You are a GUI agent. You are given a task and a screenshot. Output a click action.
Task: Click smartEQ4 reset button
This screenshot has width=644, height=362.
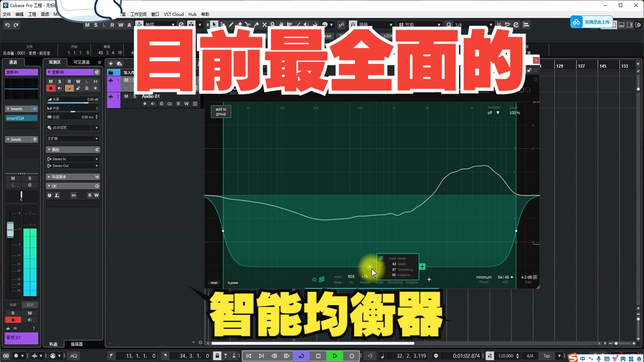click(214, 283)
